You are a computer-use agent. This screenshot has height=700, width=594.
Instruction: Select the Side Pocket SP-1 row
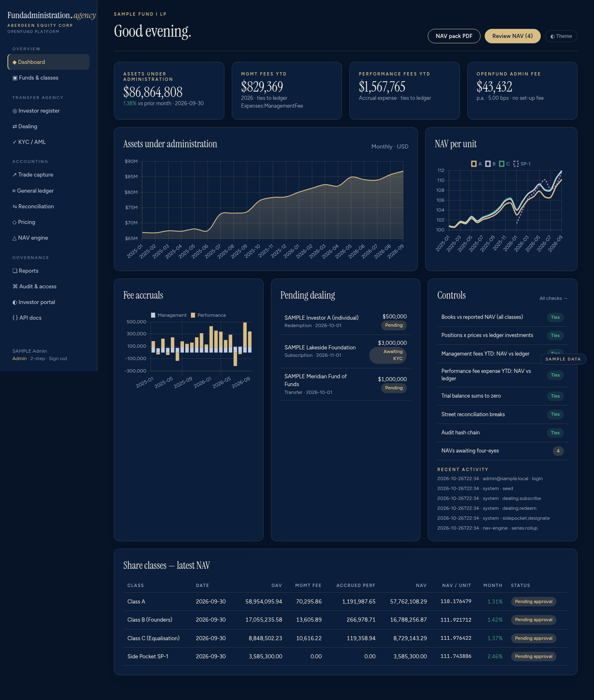[346, 656]
